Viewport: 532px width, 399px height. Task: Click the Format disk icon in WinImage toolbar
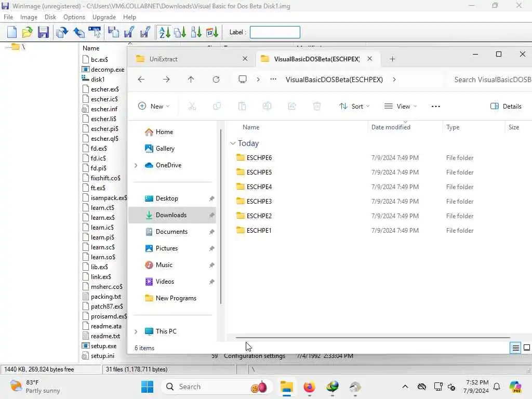[x=95, y=32]
